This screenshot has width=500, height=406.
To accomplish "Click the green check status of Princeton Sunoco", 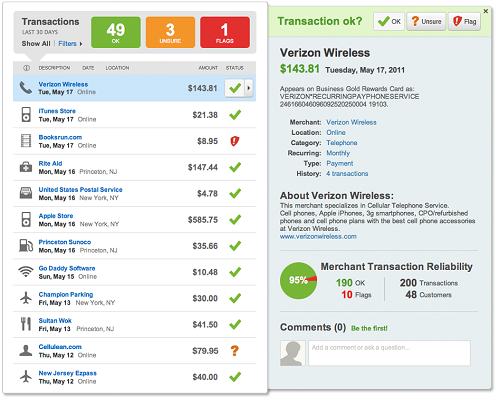I will (x=235, y=246).
